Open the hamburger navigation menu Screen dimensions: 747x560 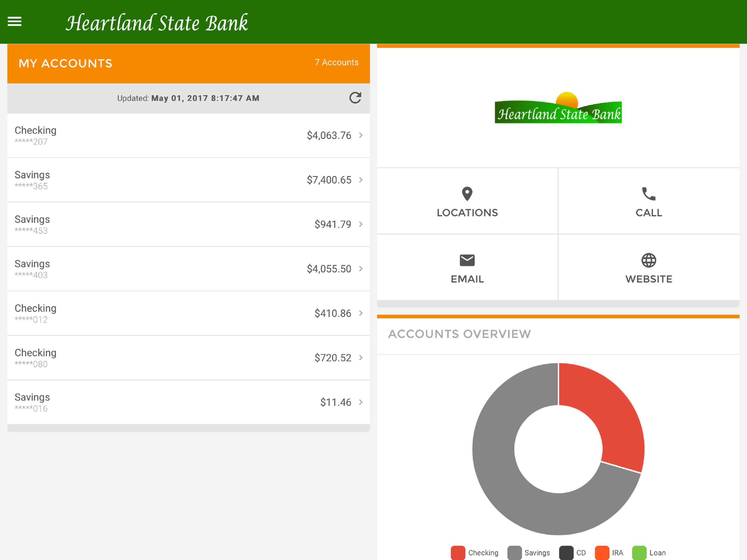[x=14, y=22]
